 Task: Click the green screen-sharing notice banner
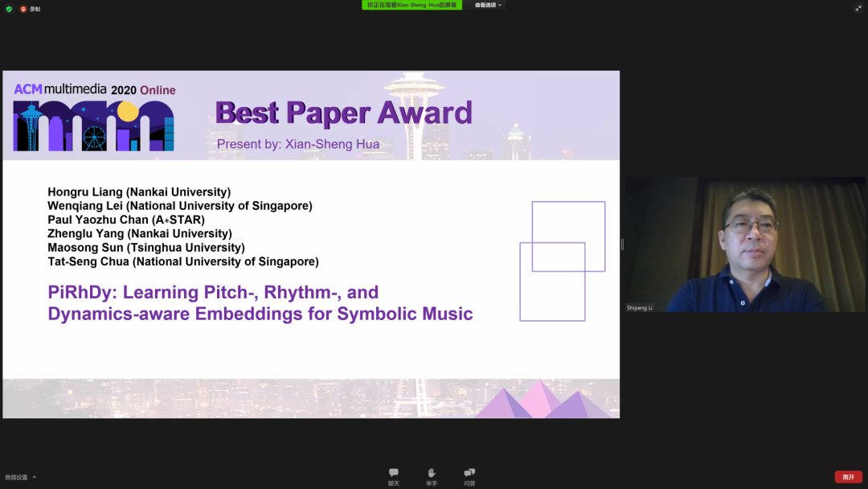pyautogui.click(x=411, y=5)
